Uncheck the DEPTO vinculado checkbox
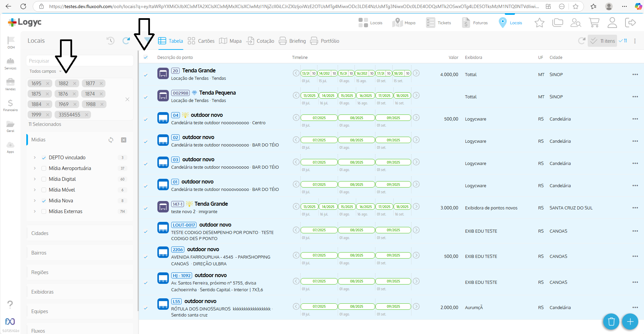This screenshot has height=334, width=644. (44, 158)
